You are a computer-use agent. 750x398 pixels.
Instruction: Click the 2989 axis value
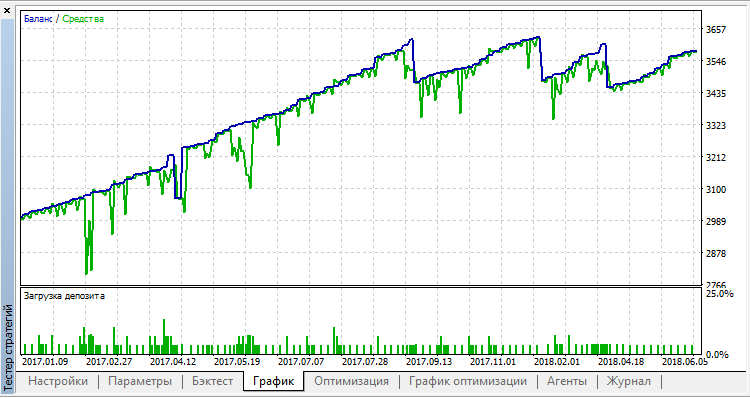click(x=716, y=221)
